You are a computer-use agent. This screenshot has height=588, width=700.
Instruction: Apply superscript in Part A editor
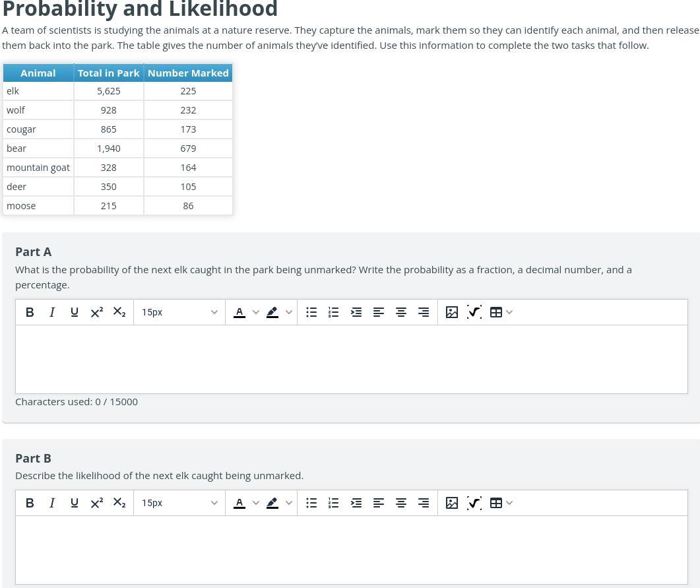click(x=97, y=312)
